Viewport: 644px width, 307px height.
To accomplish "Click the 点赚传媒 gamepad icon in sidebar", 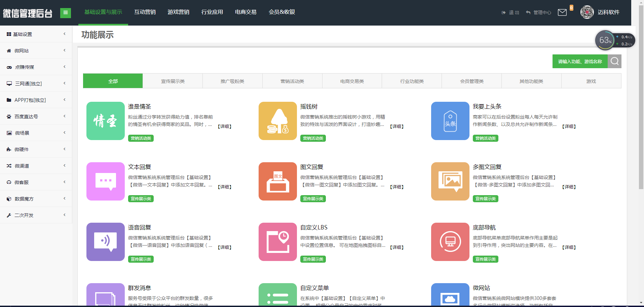I will click(9, 67).
